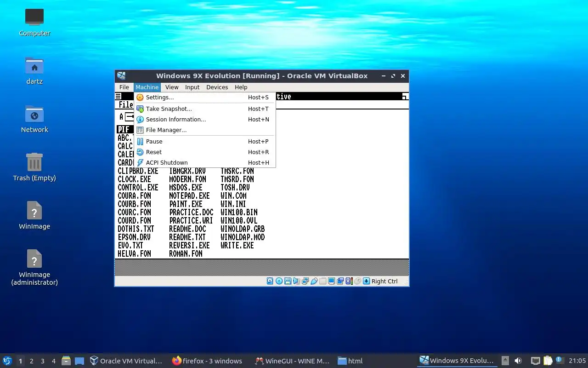Select README.TXT in the guest file list

(x=187, y=237)
